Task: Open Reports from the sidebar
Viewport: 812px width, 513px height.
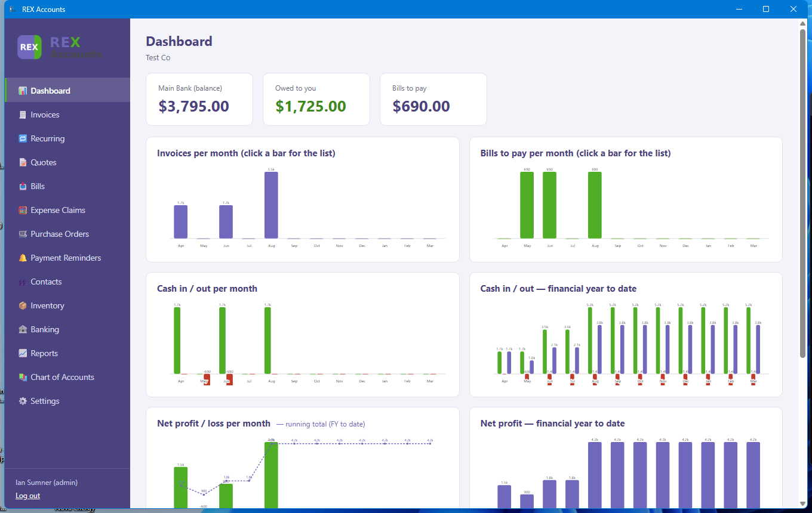Action: click(x=67, y=353)
